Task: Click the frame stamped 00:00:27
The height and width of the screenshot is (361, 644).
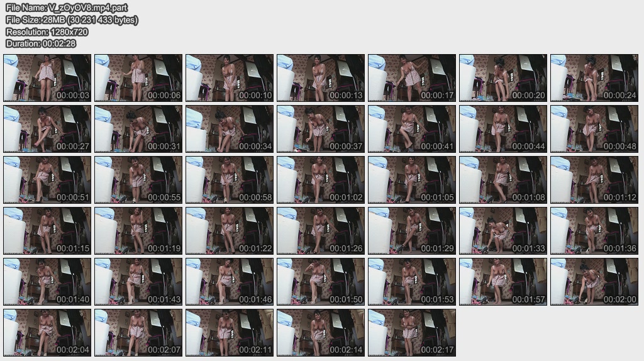Action: 47,129
